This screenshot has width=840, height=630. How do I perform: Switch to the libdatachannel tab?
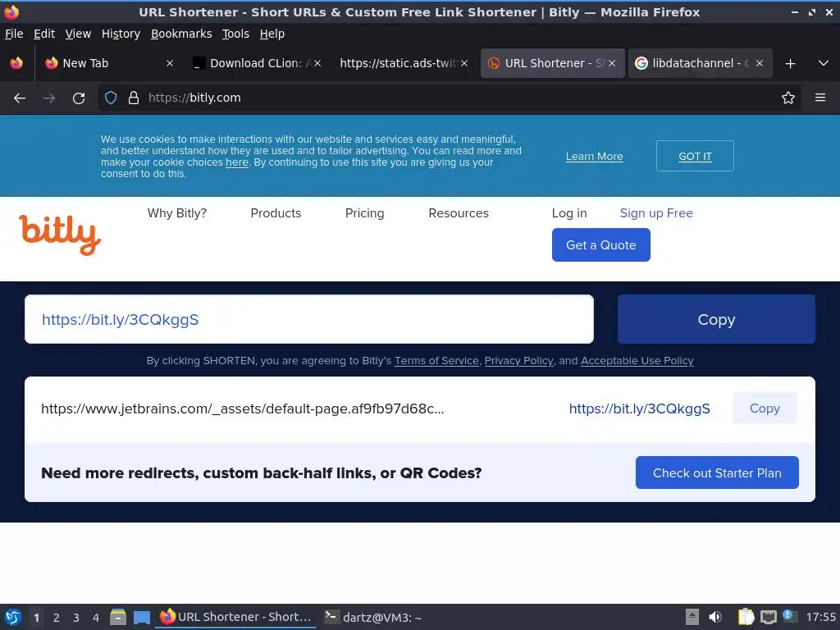701,63
